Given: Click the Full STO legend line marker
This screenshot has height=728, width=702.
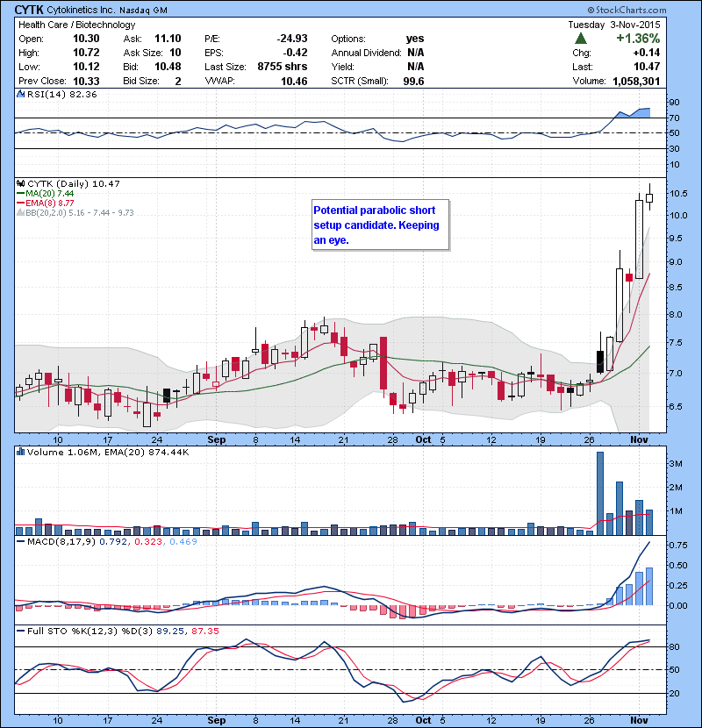Looking at the screenshot, I should [21, 631].
